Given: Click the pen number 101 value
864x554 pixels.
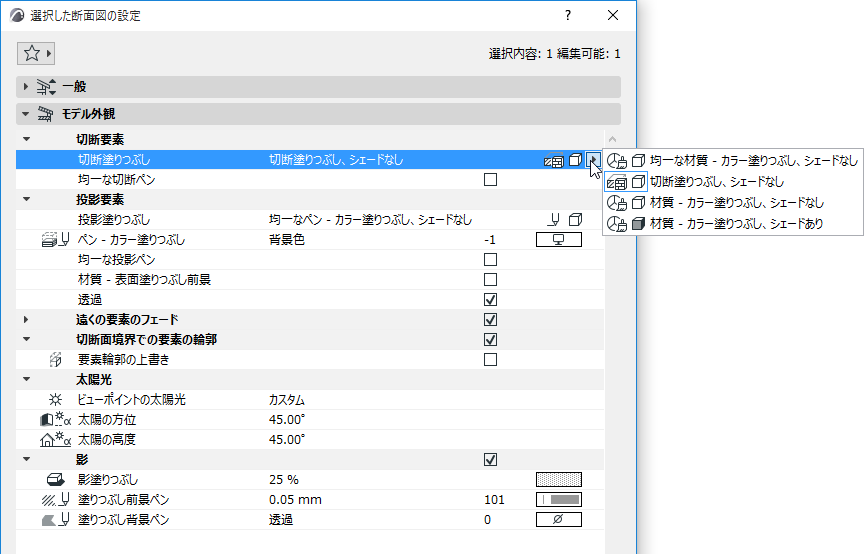Looking at the screenshot, I should [494, 499].
